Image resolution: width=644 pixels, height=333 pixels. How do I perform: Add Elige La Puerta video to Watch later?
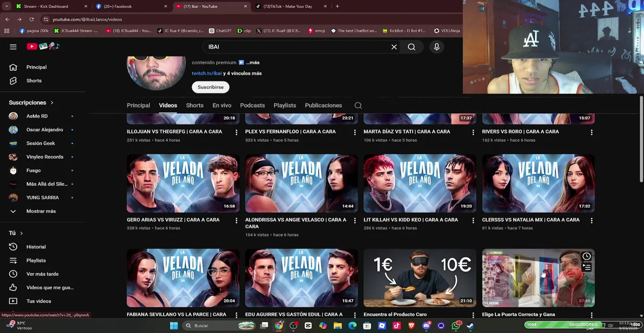pyautogui.click(x=586, y=256)
